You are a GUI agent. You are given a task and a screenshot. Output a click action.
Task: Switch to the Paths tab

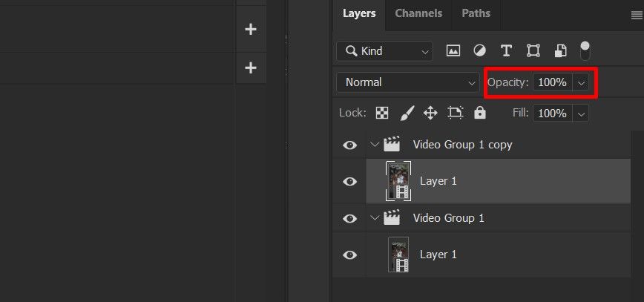[x=476, y=13]
